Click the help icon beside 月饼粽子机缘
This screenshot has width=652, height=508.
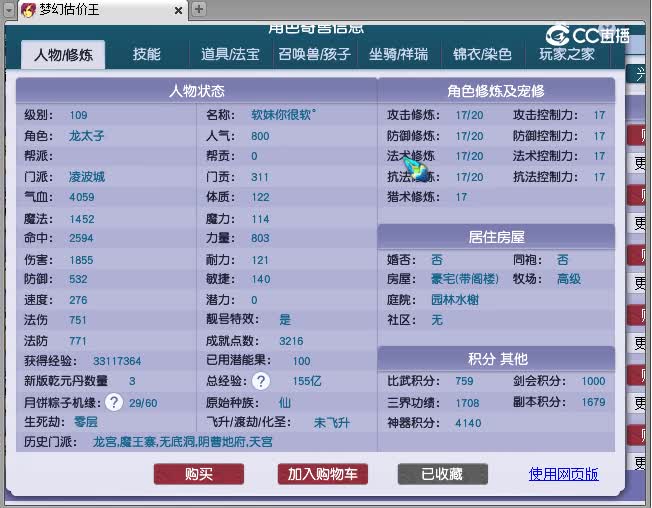[114, 402]
